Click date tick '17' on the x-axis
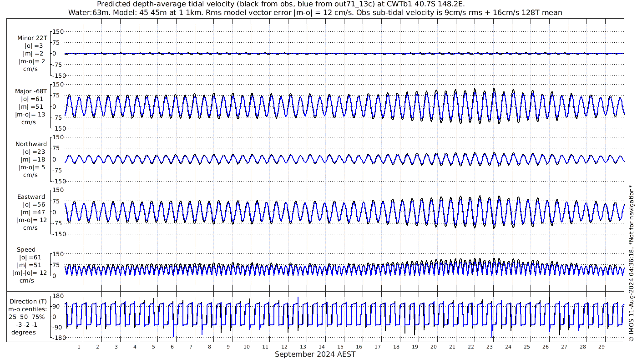Screen dimensions: 637x364 pyautogui.click(x=377, y=347)
